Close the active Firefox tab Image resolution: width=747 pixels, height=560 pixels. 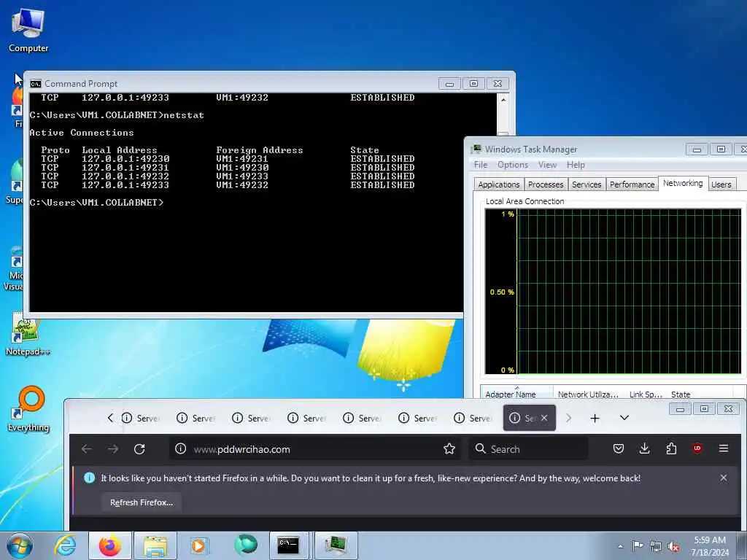tap(544, 418)
